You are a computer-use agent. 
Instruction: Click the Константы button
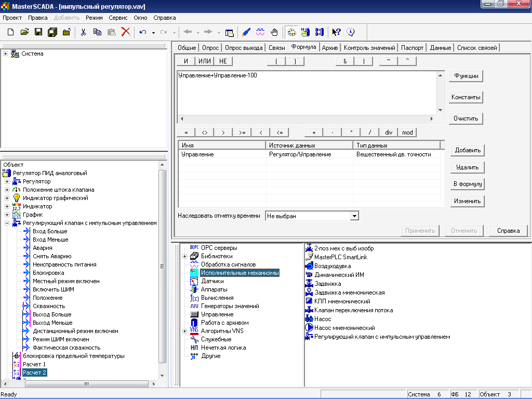tap(466, 97)
